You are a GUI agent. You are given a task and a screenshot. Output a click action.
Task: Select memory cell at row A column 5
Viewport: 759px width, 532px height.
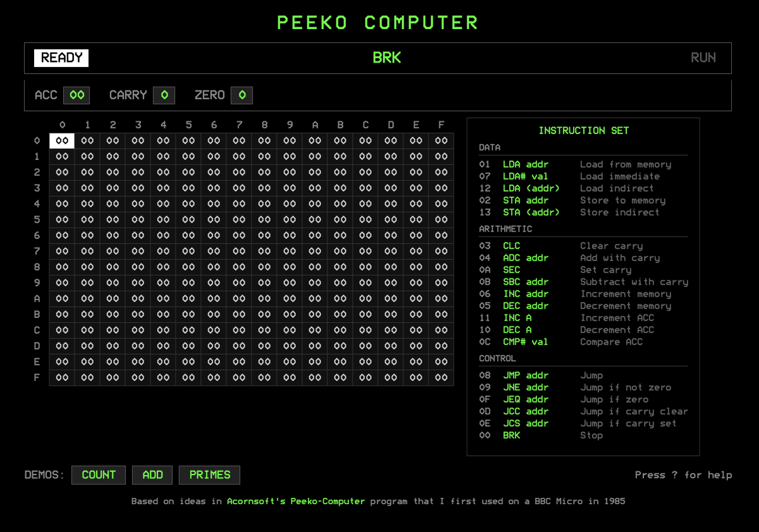188,299
